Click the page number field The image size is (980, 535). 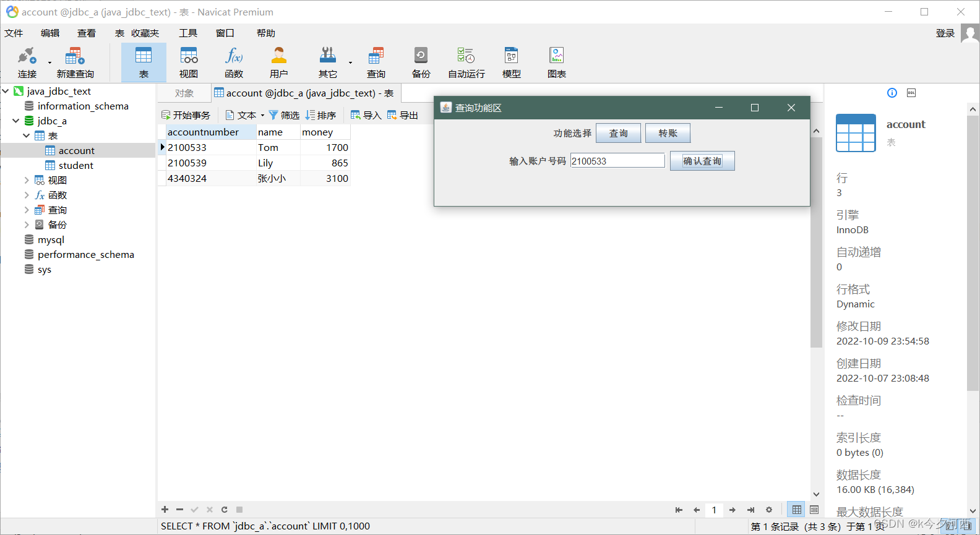[x=714, y=510]
